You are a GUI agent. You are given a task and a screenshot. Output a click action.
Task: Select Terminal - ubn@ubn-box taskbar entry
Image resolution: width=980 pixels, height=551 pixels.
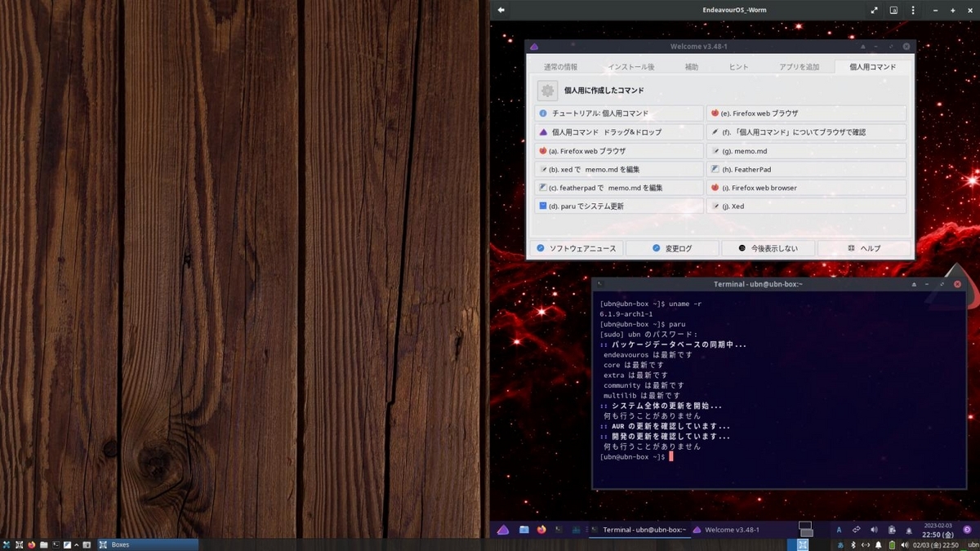tap(639, 530)
